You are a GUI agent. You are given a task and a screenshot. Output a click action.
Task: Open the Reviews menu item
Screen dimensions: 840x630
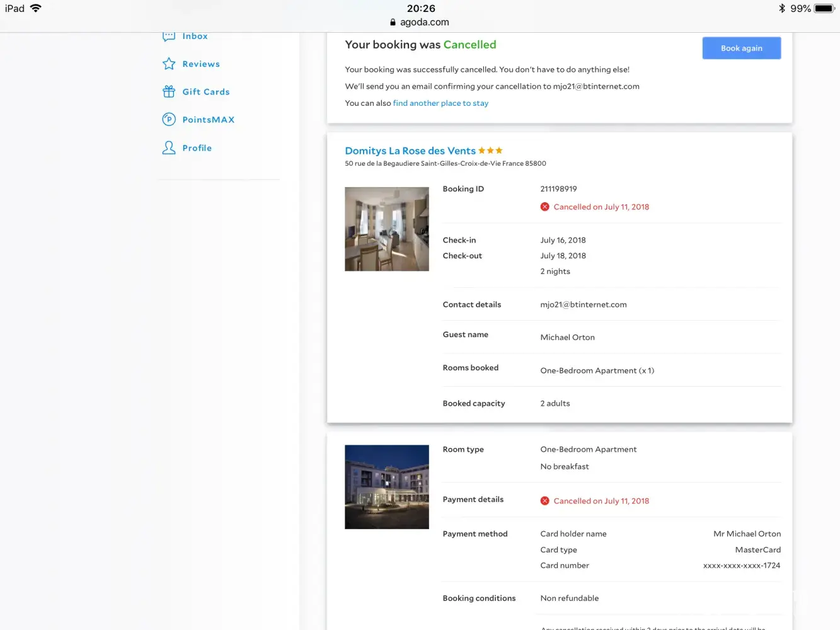pyautogui.click(x=201, y=64)
